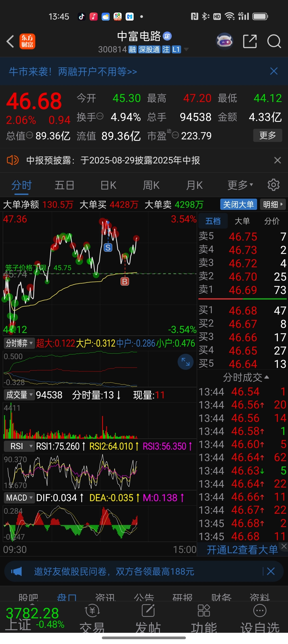
Task: Open the RSI indicator dropdown
Action: (x=19, y=446)
